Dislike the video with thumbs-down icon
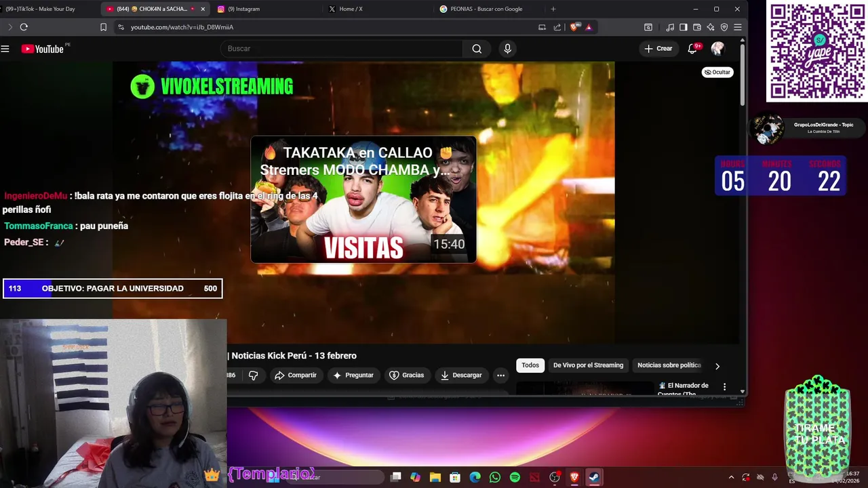This screenshot has width=868, height=488. pyautogui.click(x=253, y=375)
